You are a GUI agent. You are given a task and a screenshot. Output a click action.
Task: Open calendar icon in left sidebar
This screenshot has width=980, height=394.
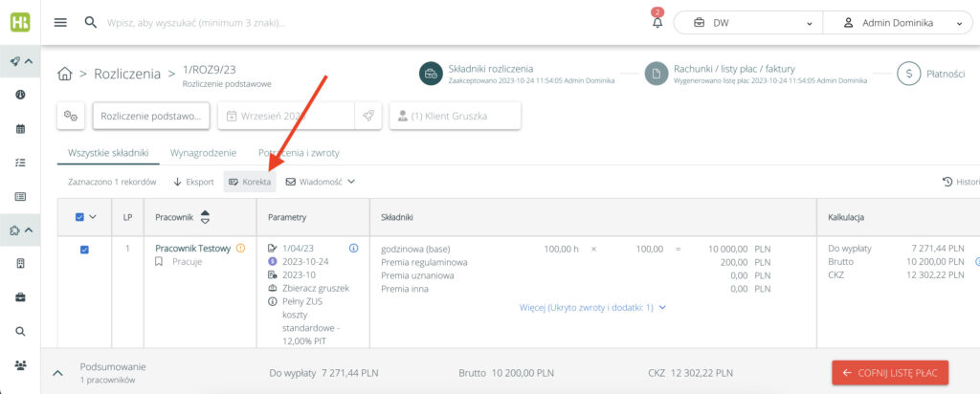20,128
